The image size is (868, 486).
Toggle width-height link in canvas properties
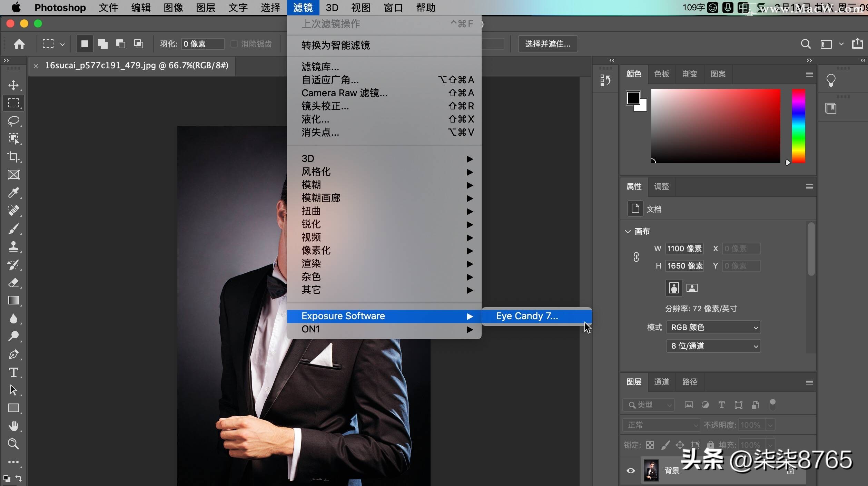pyautogui.click(x=636, y=257)
